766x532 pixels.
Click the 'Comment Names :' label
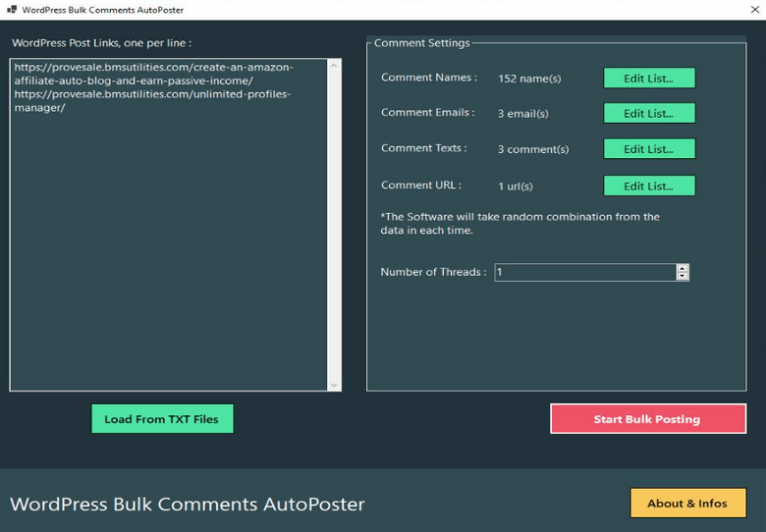pyautogui.click(x=429, y=78)
